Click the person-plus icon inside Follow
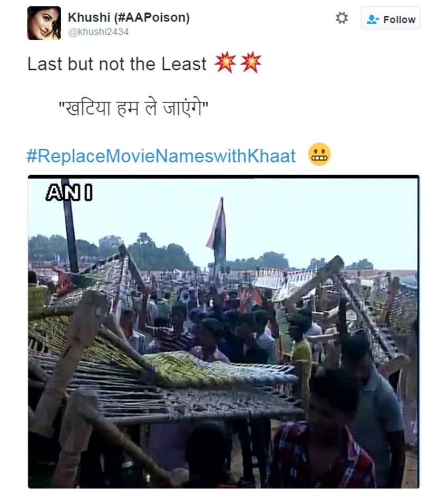This screenshot has width=448, height=490. pyautogui.click(x=373, y=19)
